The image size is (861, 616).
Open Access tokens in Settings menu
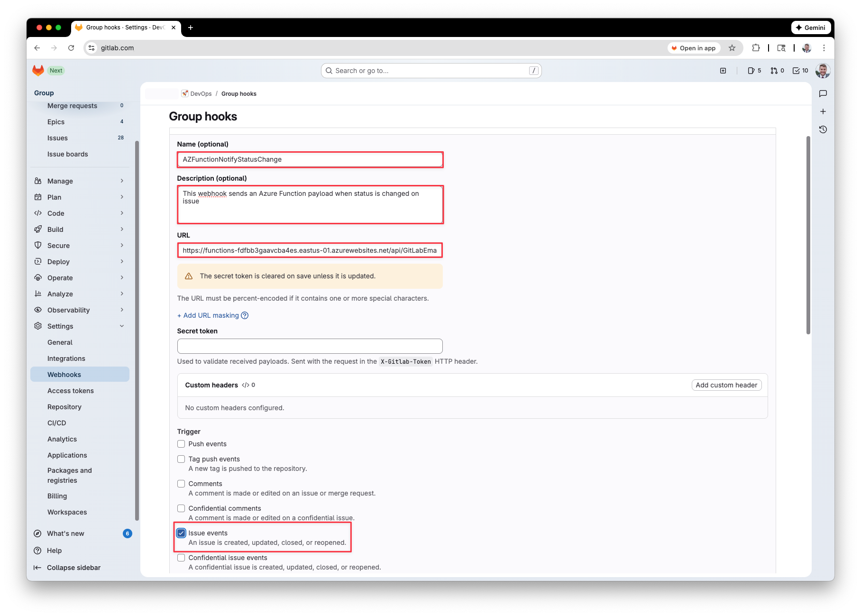pos(71,391)
